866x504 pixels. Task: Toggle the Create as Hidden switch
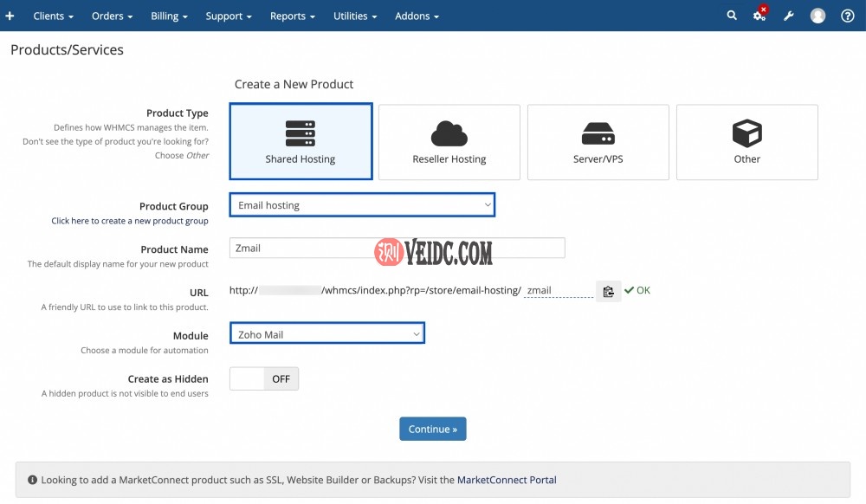point(264,378)
